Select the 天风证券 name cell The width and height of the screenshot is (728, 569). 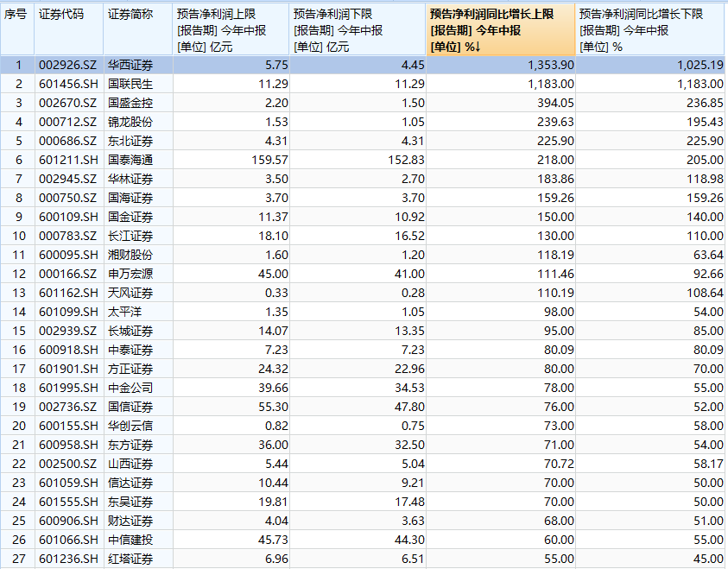tap(138, 294)
